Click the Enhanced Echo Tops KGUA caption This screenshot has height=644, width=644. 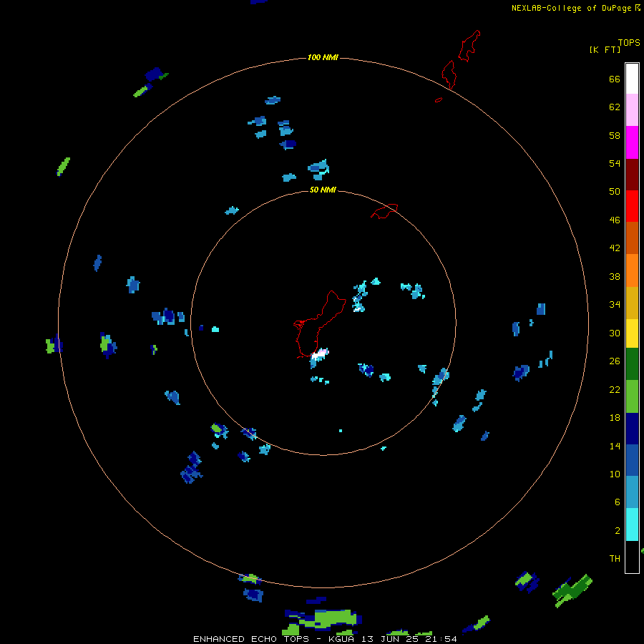pyautogui.click(x=325, y=639)
